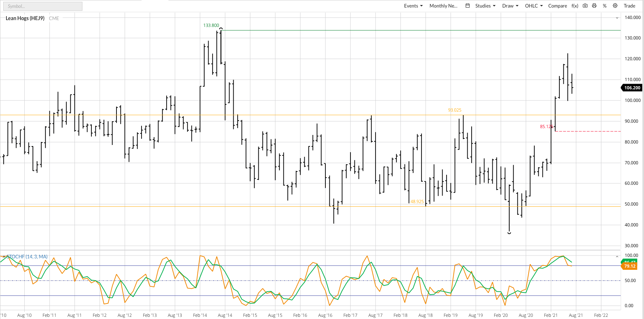Toggle stochastic panel size with up chevron

tap(617, 257)
